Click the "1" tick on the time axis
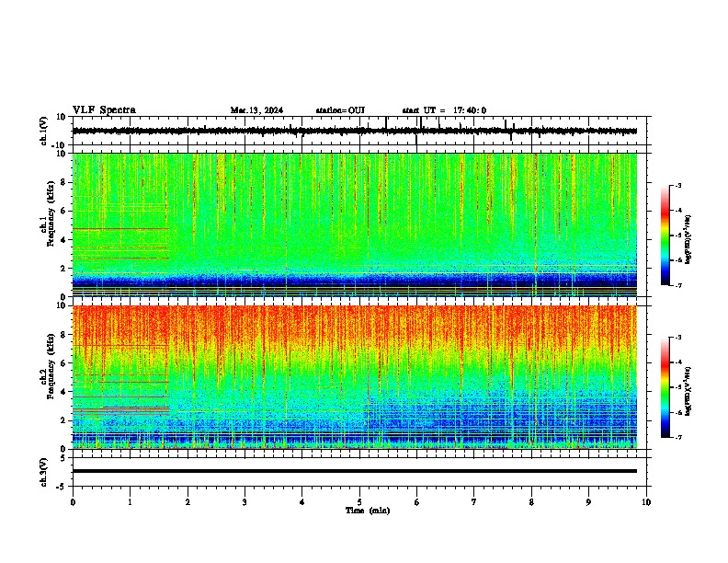 (x=130, y=502)
